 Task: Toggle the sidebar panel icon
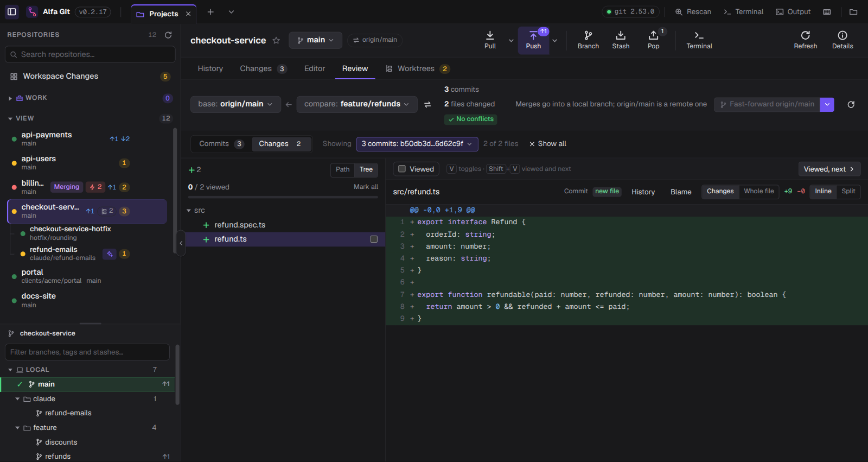[12, 11]
